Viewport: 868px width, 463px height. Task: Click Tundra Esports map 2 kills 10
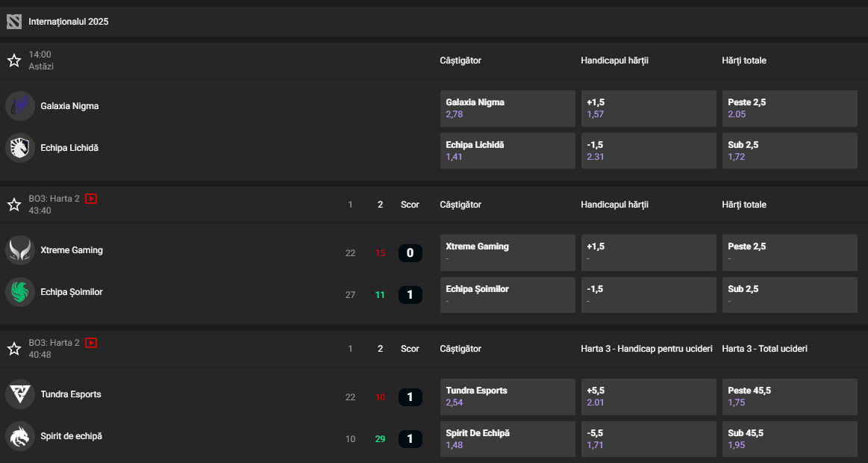(381, 397)
